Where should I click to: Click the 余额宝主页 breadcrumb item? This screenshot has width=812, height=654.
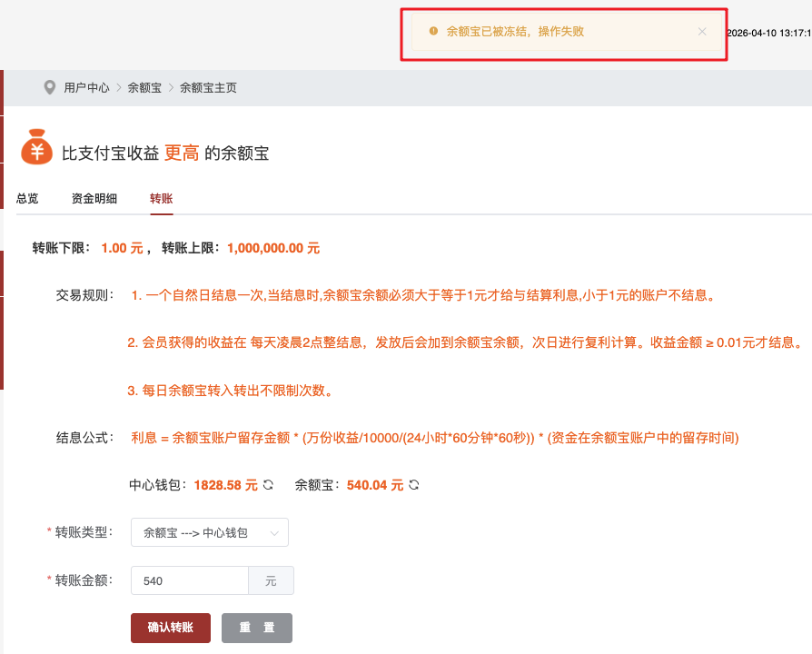pyautogui.click(x=208, y=88)
